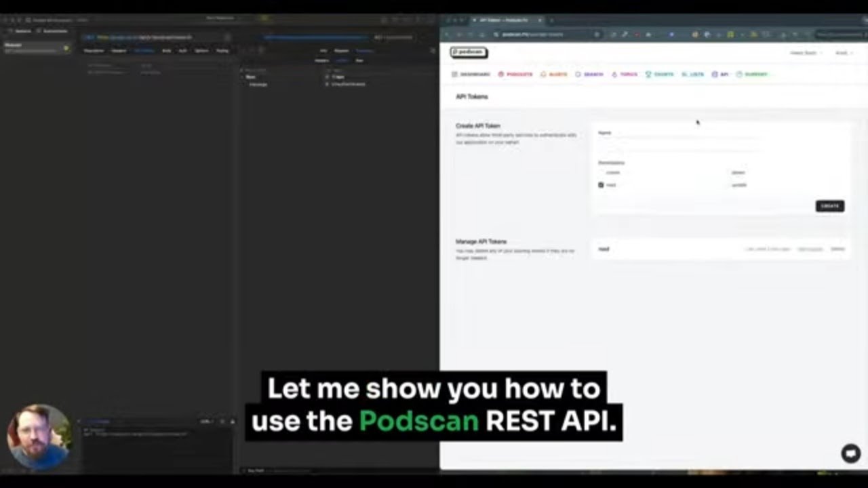Open the Support navigation item
Image resolution: width=868 pixels, height=488 pixels.
point(752,75)
